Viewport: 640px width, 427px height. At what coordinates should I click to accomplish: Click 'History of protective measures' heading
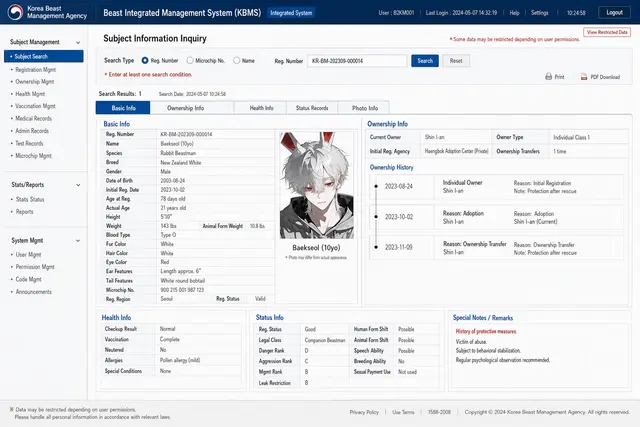486,331
